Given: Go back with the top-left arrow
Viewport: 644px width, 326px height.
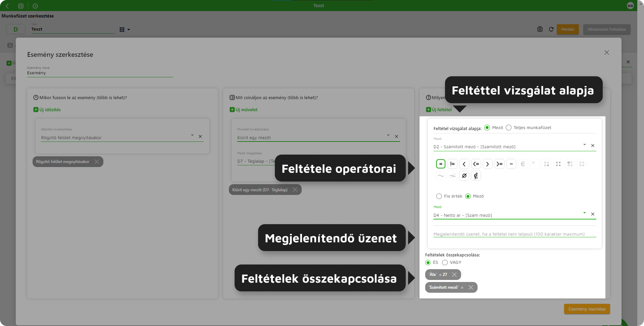Looking at the screenshot, I should click(7, 6).
